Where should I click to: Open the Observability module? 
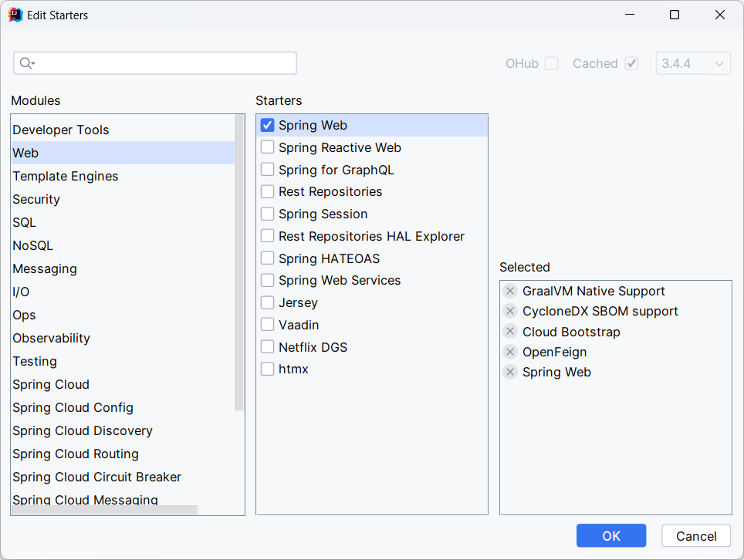tap(123, 338)
